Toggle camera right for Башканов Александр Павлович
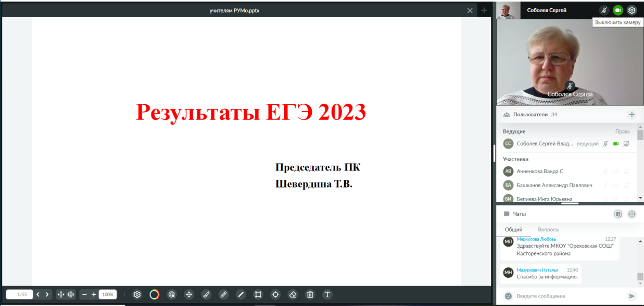This screenshot has height=306, width=644. click(616, 185)
